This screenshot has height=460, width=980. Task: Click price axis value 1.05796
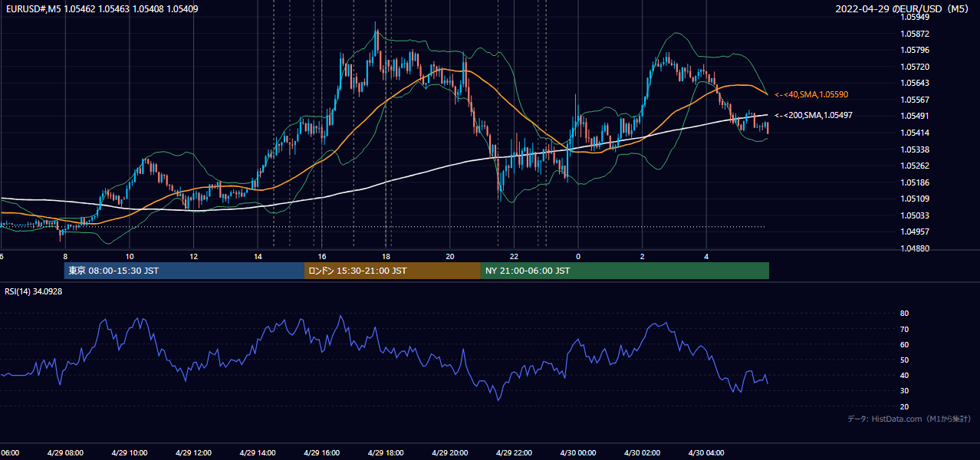click(914, 51)
